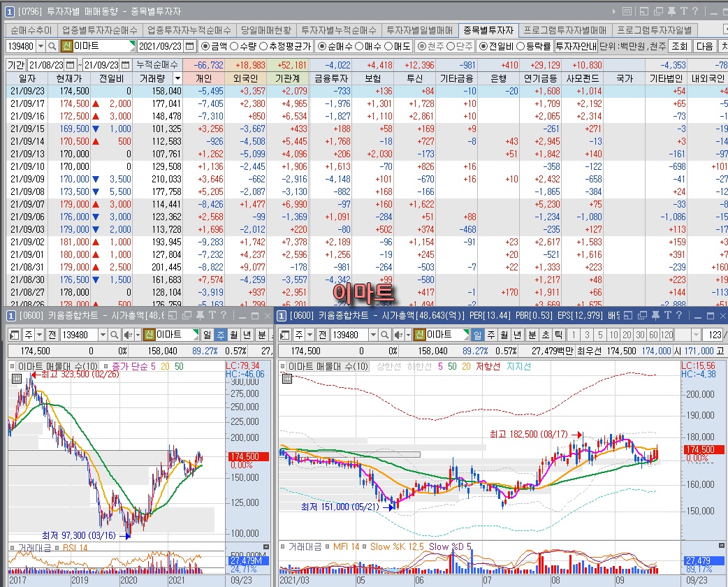Expand code 139480 dropdown in left chart
The width and height of the screenshot is (728, 587).
pyautogui.click(x=103, y=334)
